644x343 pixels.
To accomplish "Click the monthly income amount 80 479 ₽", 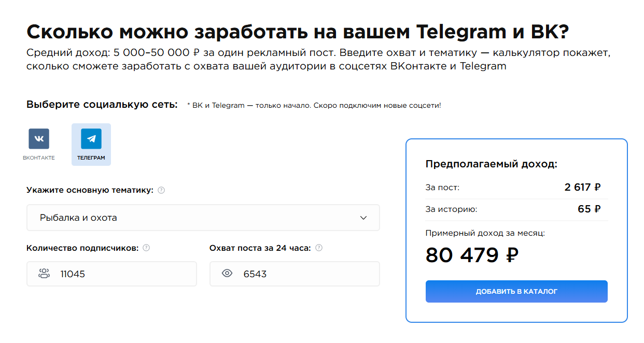I will point(472,255).
